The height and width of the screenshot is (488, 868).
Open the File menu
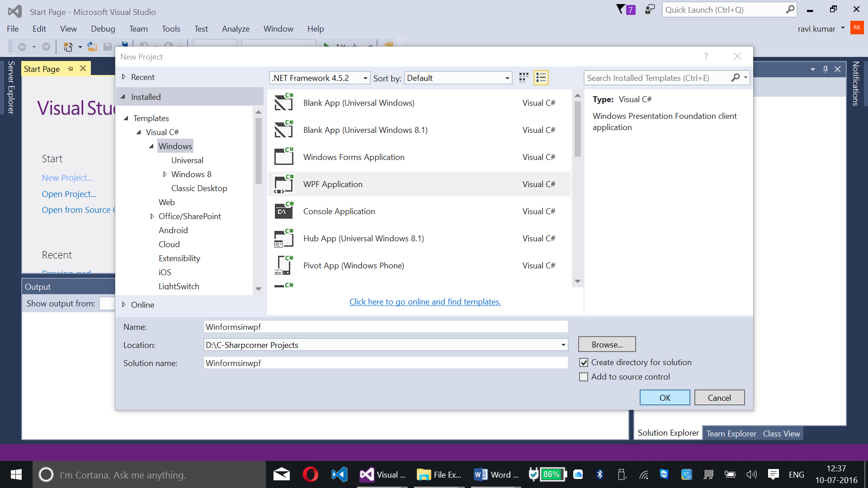click(x=13, y=28)
